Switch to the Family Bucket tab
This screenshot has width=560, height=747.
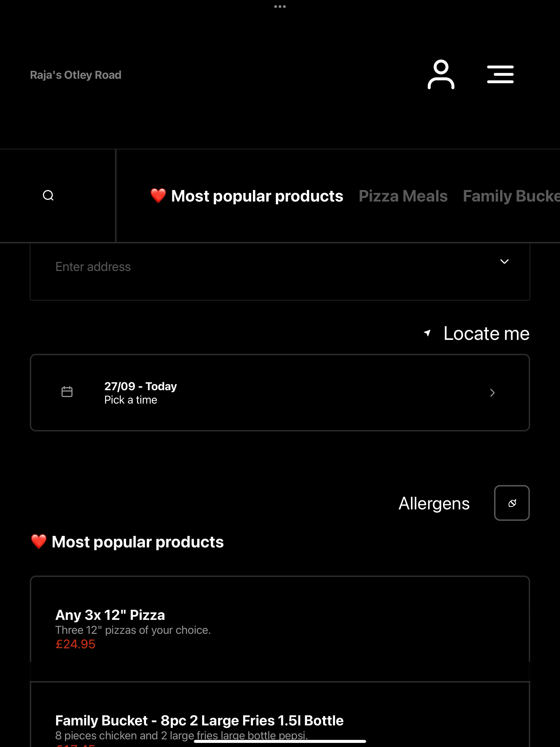pos(511,196)
